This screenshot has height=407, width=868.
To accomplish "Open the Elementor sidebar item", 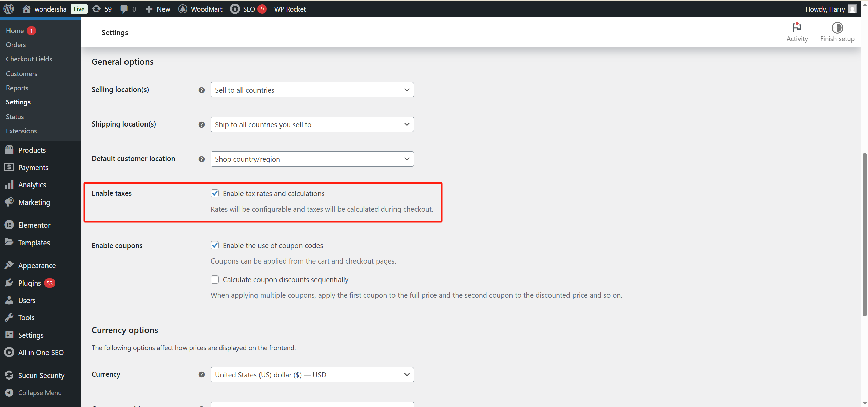I will (34, 225).
